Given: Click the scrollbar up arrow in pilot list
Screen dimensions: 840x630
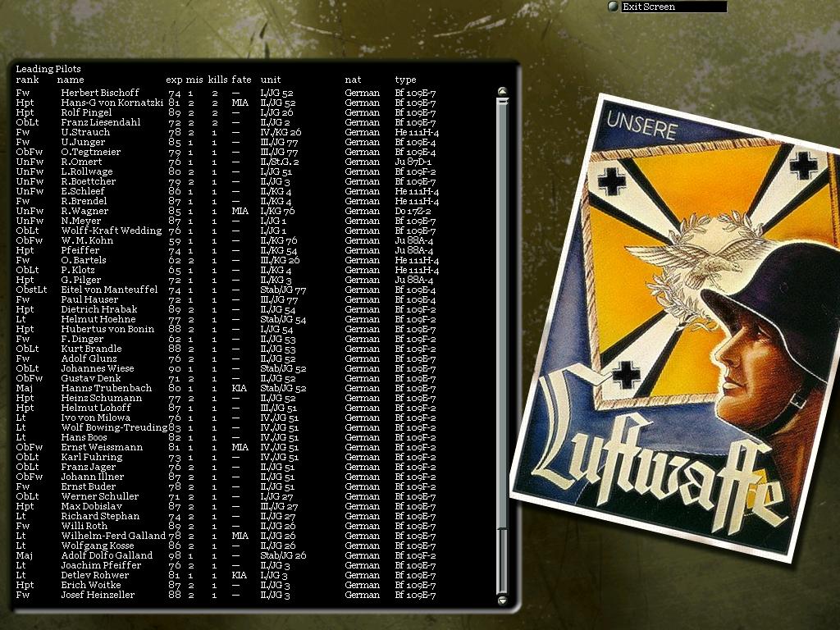Looking at the screenshot, I should click(x=502, y=91).
